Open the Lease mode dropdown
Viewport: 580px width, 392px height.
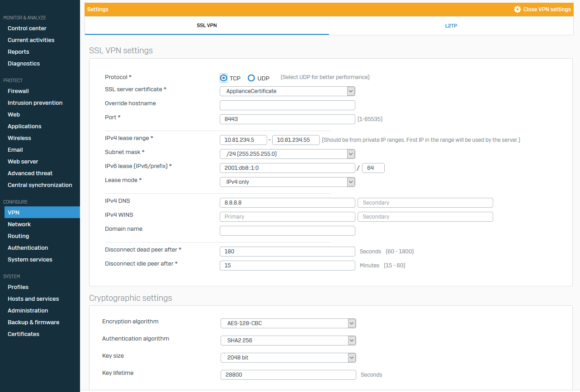click(x=287, y=182)
